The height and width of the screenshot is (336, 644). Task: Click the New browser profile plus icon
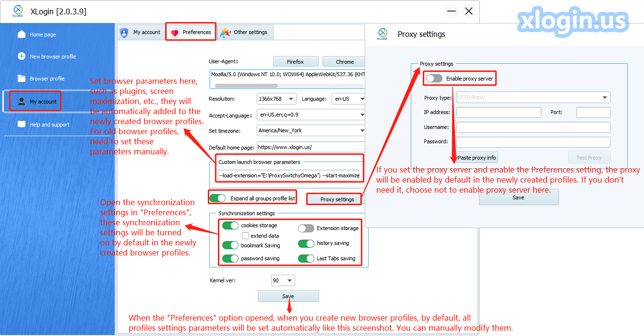click(x=22, y=56)
